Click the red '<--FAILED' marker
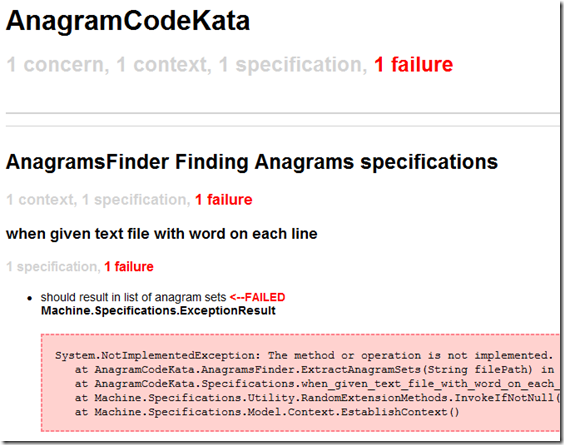Viewport: 564px width, 445px height. pos(258,298)
